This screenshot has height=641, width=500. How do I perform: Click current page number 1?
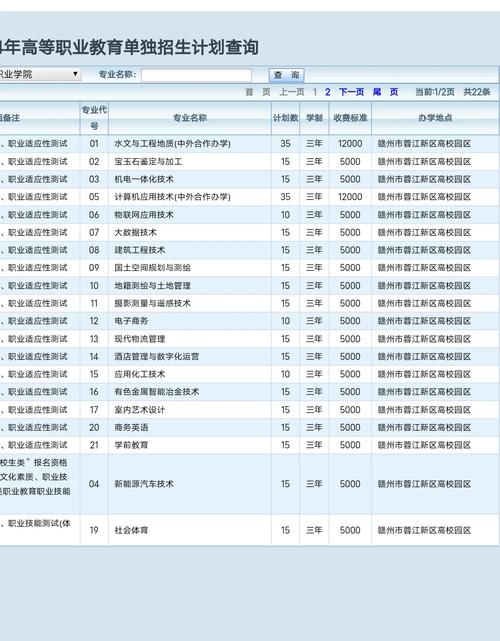tap(315, 92)
